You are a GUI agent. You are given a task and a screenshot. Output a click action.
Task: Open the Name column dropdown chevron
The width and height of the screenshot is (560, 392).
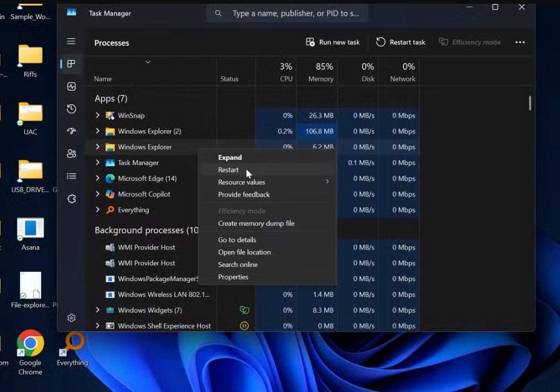pyautogui.click(x=147, y=63)
